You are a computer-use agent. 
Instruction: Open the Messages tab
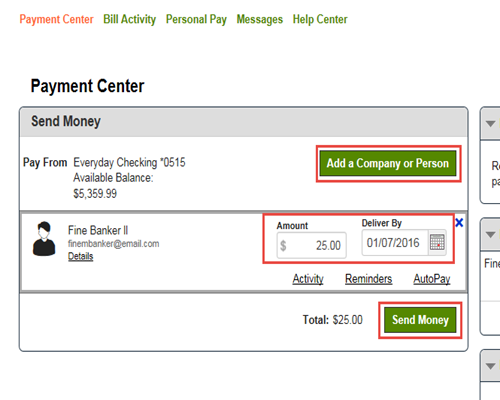coord(260,19)
